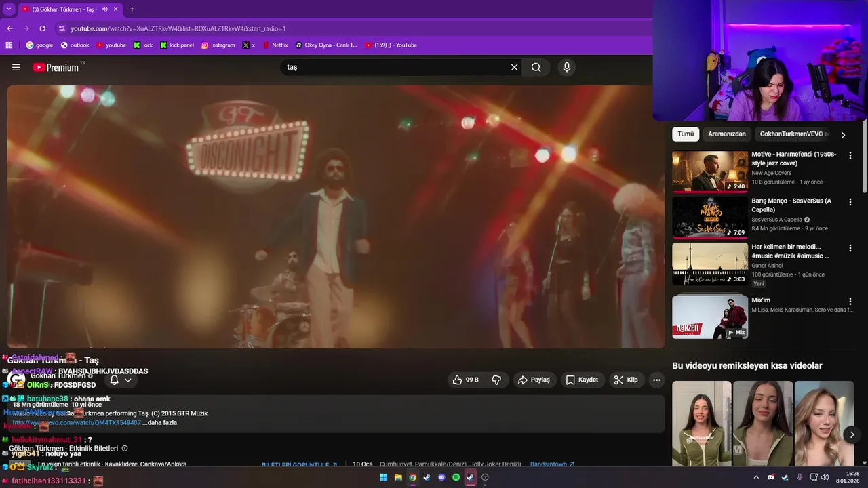Screen dimensions: 868x488
Task: Open the kick panel bookmark
Action: pyautogui.click(x=177, y=45)
